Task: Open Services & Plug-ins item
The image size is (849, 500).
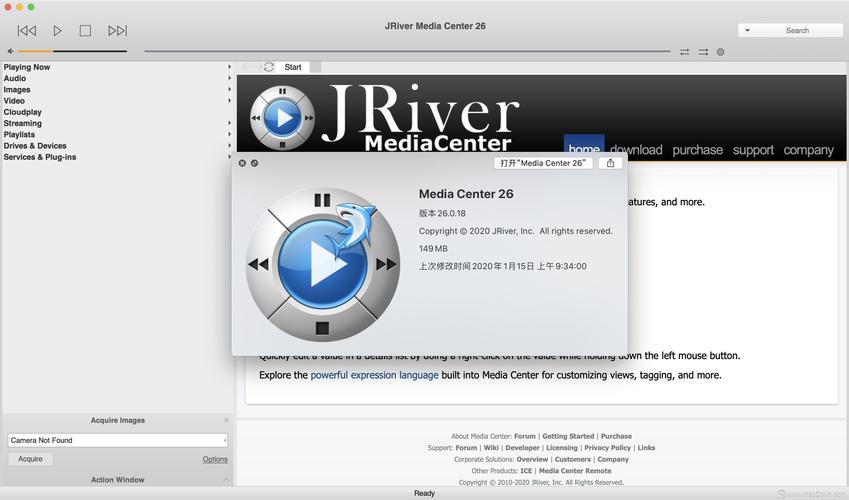Action: pyautogui.click(x=40, y=157)
